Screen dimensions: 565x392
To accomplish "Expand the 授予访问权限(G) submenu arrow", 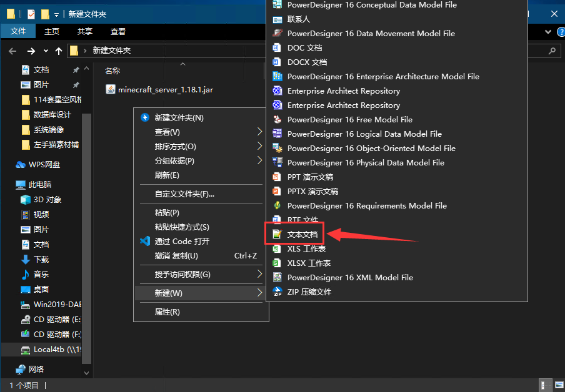I will coord(260,274).
